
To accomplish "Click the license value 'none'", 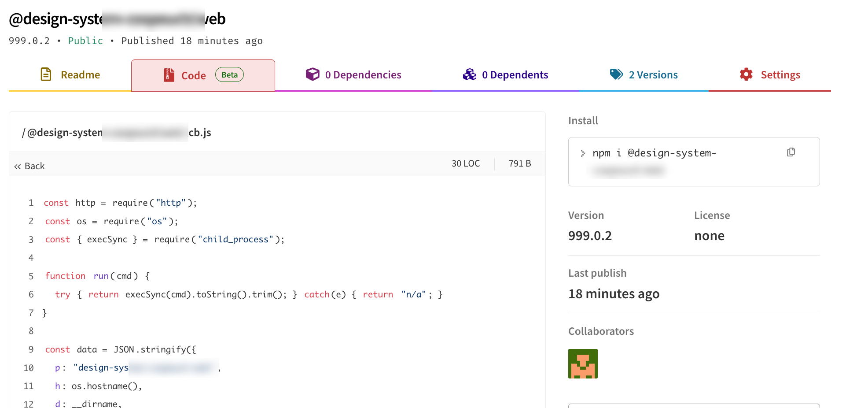I will pyautogui.click(x=709, y=236).
